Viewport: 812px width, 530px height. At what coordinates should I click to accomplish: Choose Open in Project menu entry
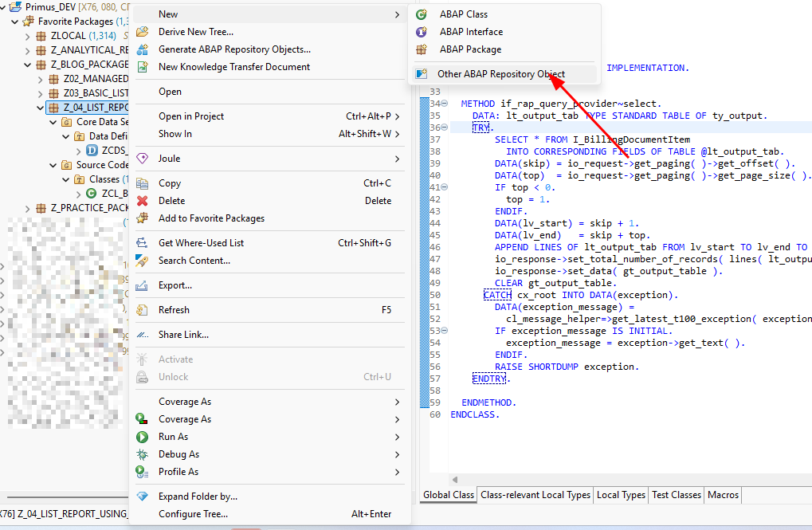[270, 116]
